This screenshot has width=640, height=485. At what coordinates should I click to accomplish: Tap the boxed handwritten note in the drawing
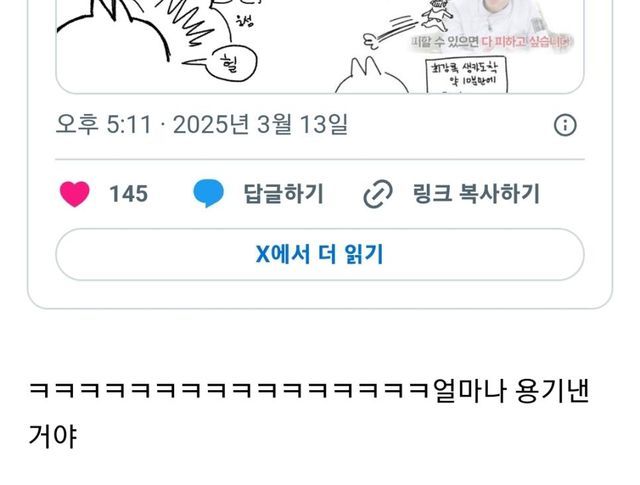point(467,76)
